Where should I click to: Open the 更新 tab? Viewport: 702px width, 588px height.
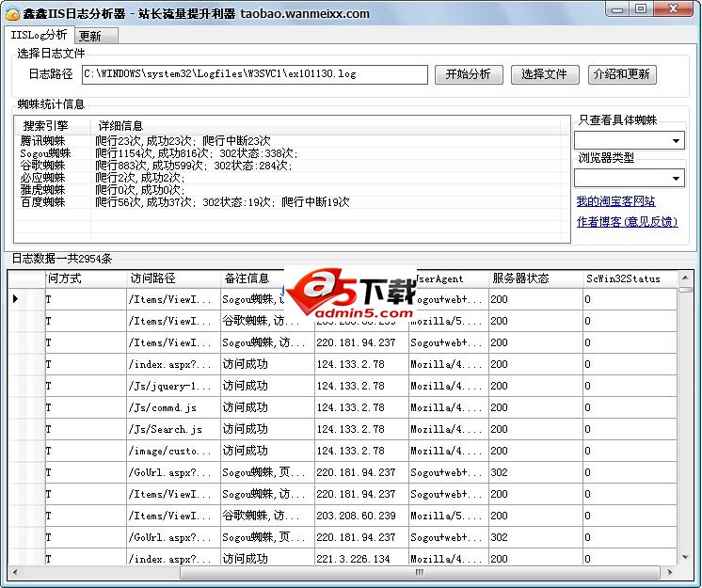96,36
